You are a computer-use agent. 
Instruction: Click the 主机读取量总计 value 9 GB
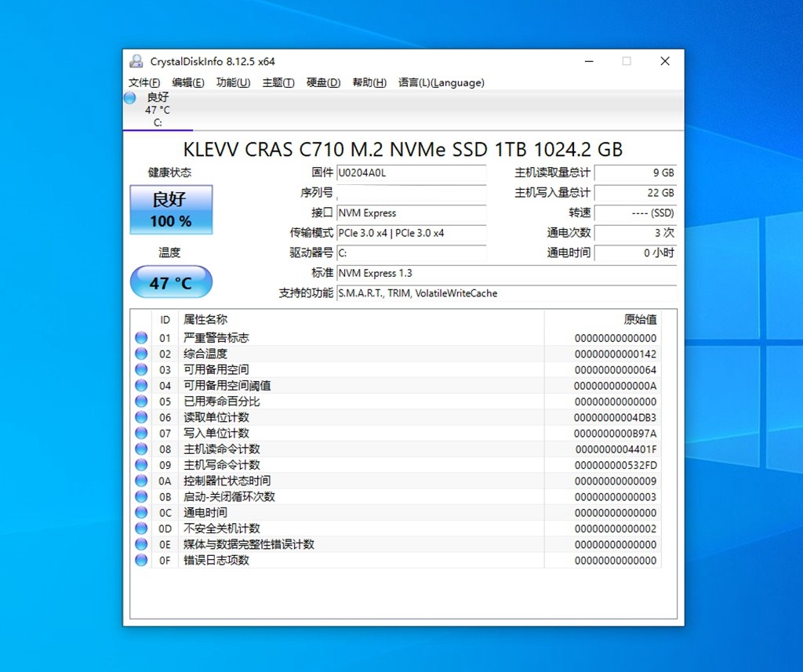tap(635, 173)
